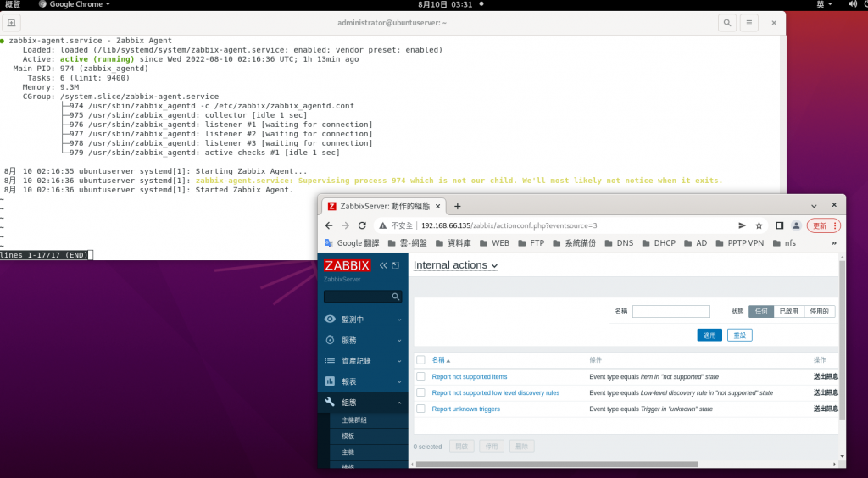The width and height of the screenshot is (868, 478).
Task: Open the 系統備份 bookmark folder
Action: click(x=575, y=243)
